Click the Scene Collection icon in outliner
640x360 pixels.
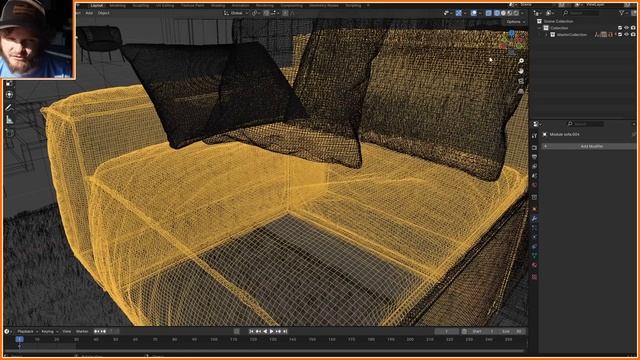click(x=539, y=21)
